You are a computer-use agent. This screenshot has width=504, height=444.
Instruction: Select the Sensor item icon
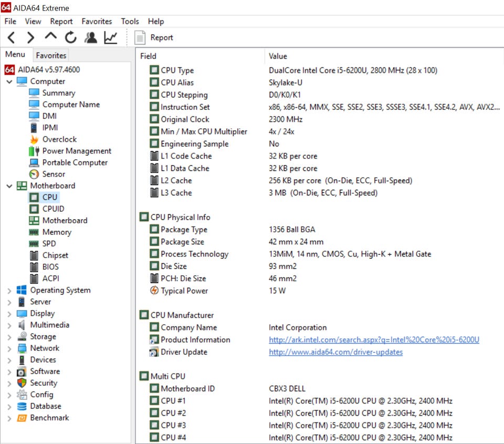(34, 174)
